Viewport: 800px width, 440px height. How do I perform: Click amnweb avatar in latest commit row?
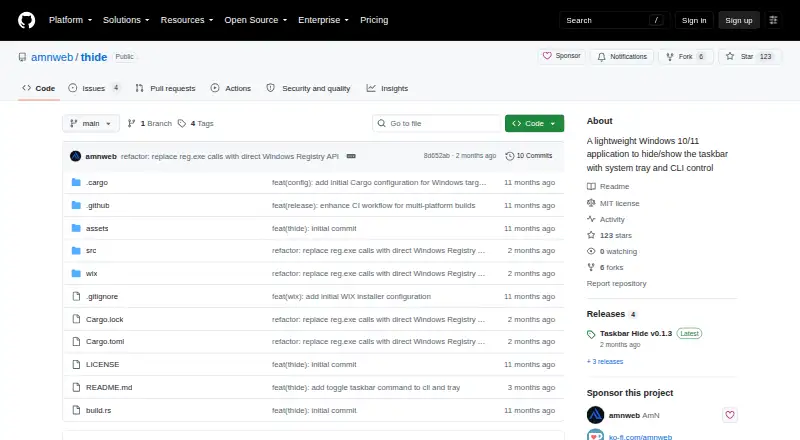pos(76,156)
